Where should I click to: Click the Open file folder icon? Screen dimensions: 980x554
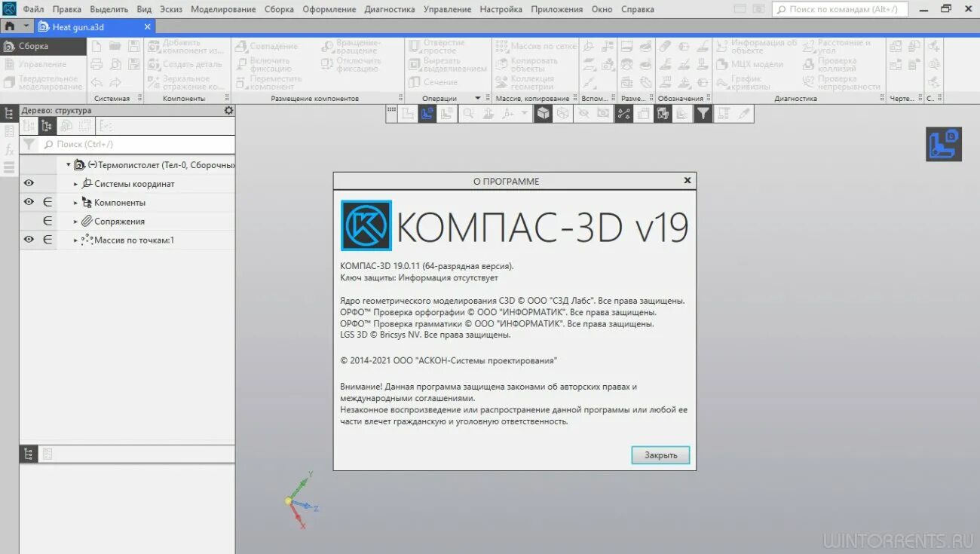point(115,46)
